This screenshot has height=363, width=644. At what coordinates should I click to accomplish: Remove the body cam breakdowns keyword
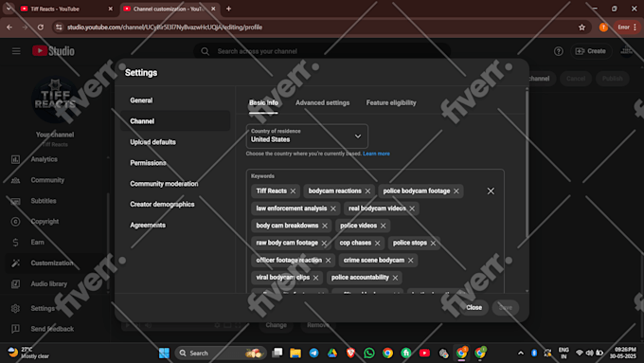click(x=325, y=226)
